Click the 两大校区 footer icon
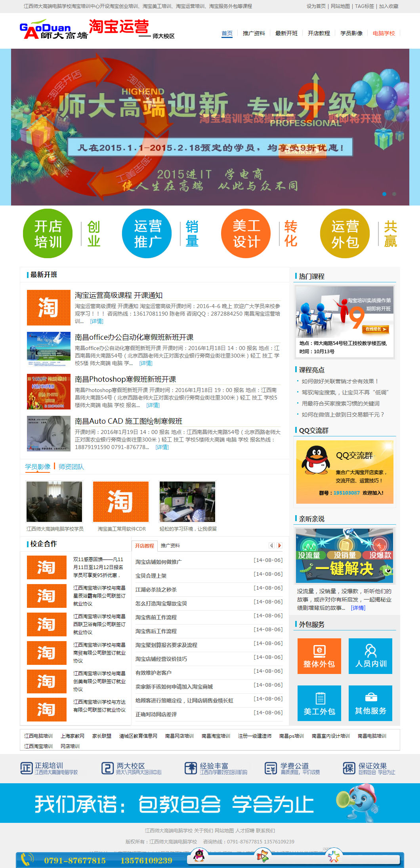This screenshot has height=868, width=420. point(107,768)
